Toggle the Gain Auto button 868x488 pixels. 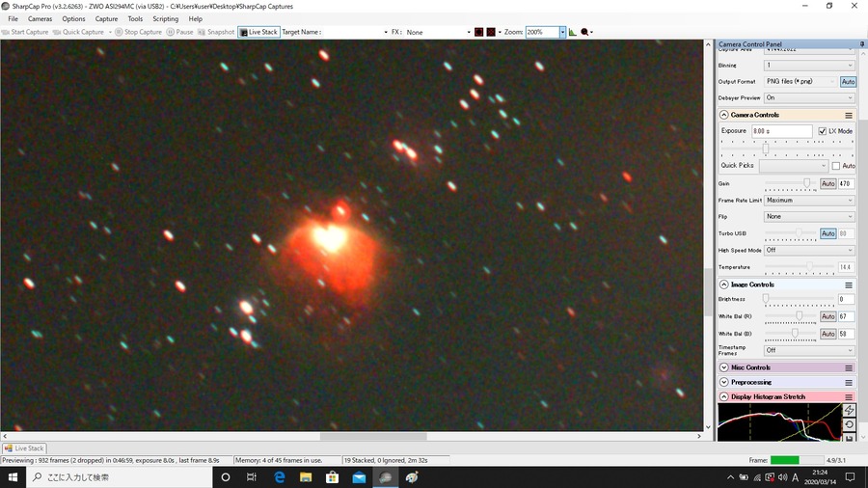[x=827, y=183]
